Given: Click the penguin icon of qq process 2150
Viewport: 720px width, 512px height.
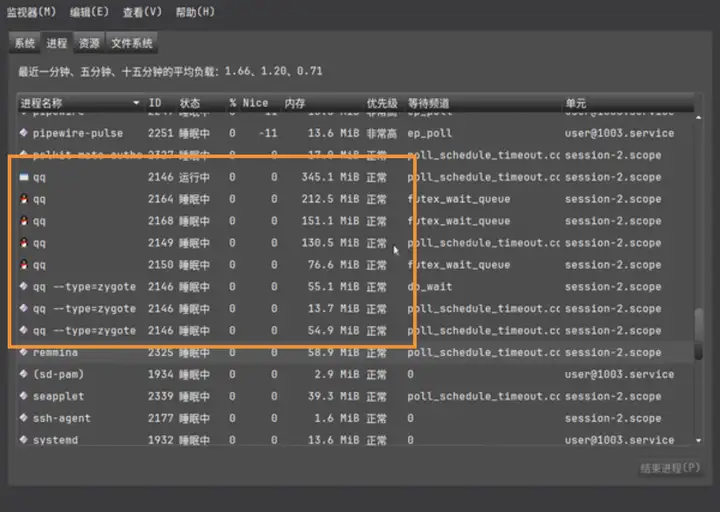Looking at the screenshot, I should coord(24,264).
